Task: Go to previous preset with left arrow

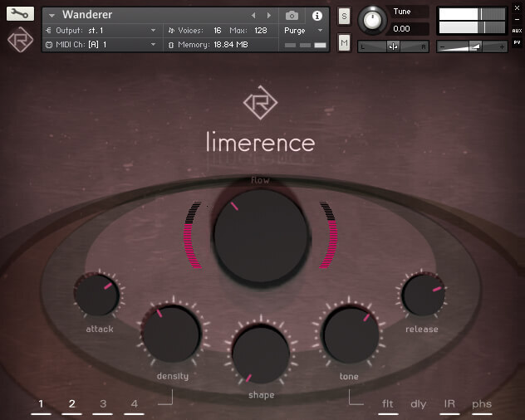Action: click(x=254, y=15)
